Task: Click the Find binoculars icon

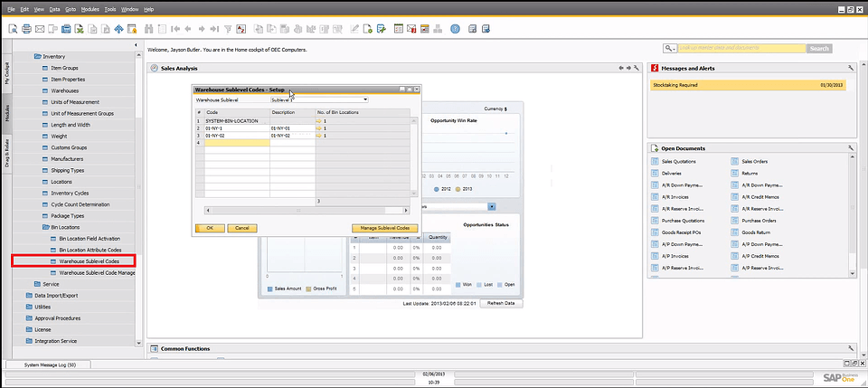Action: [x=148, y=29]
